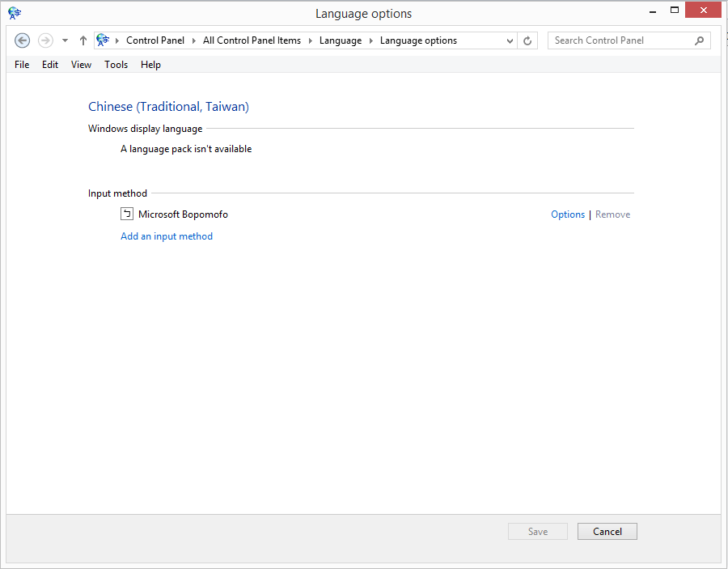The image size is (728, 569).
Task: Click the Microsoft Bopomofo input method icon
Action: click(x=127, y=214)
